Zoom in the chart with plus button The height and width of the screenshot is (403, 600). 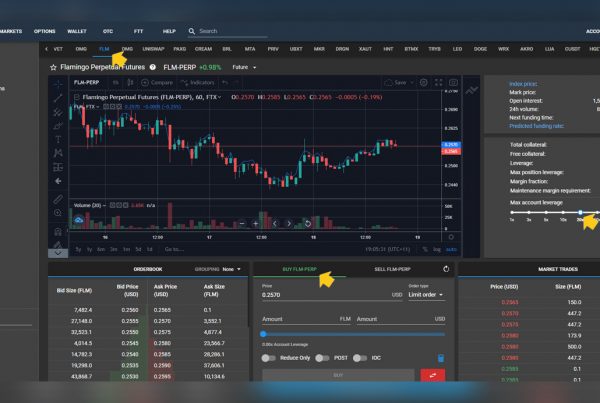[256, 224]
